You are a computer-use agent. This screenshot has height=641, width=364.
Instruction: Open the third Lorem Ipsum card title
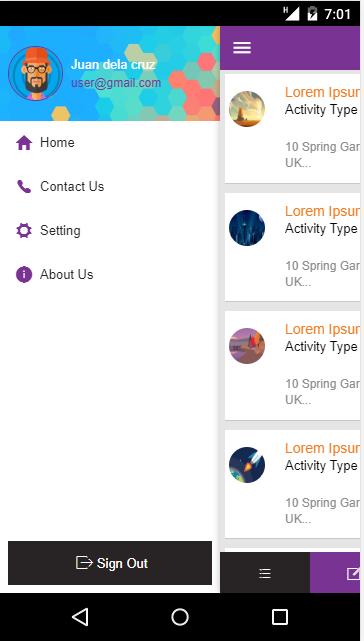pyautogui.click(x=322, y=329)
